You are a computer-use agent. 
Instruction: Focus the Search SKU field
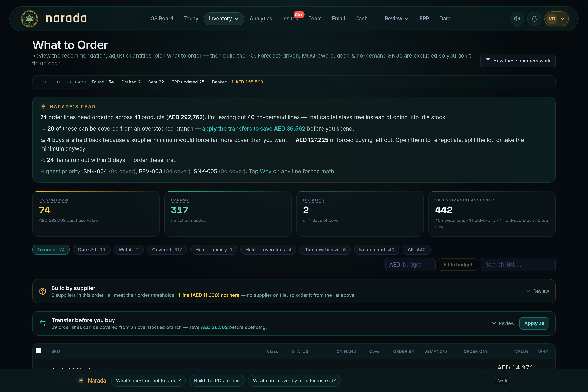coord(518,264)
